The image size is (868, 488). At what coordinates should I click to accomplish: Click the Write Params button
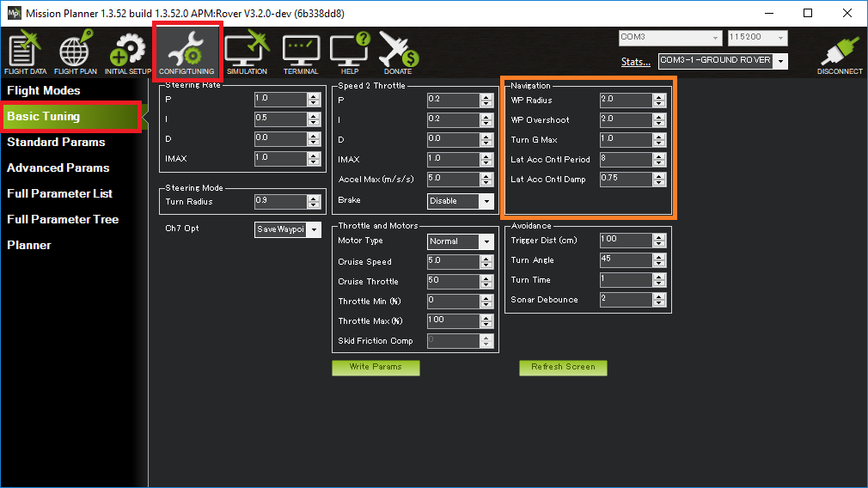click(x=376, y=367)
